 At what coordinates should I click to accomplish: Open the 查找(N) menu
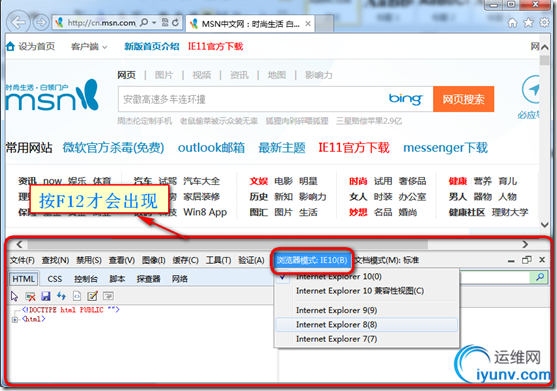coord(55,260)
